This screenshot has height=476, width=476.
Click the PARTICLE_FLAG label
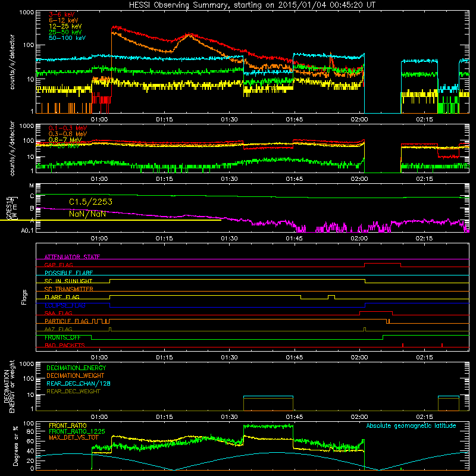pos(67,321)
